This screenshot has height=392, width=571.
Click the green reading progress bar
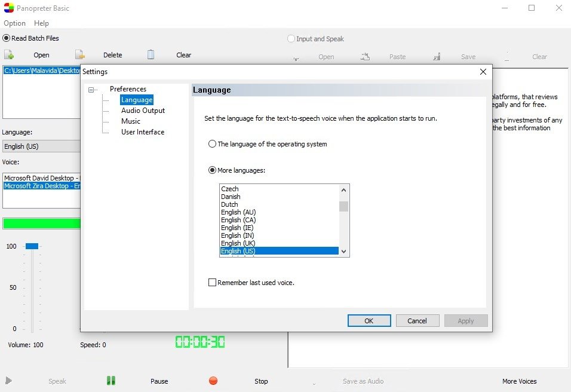pos(41,223)
